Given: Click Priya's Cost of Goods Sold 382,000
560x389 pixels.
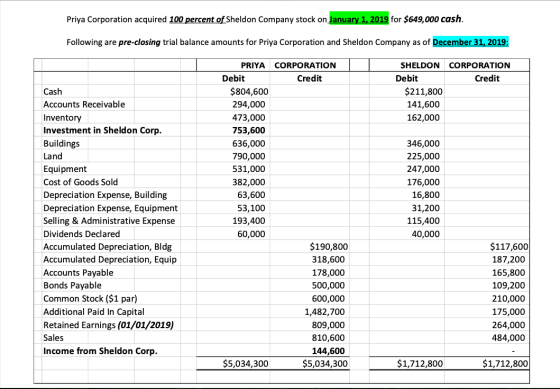Looking at the screenshot, I should pos(249,182).
